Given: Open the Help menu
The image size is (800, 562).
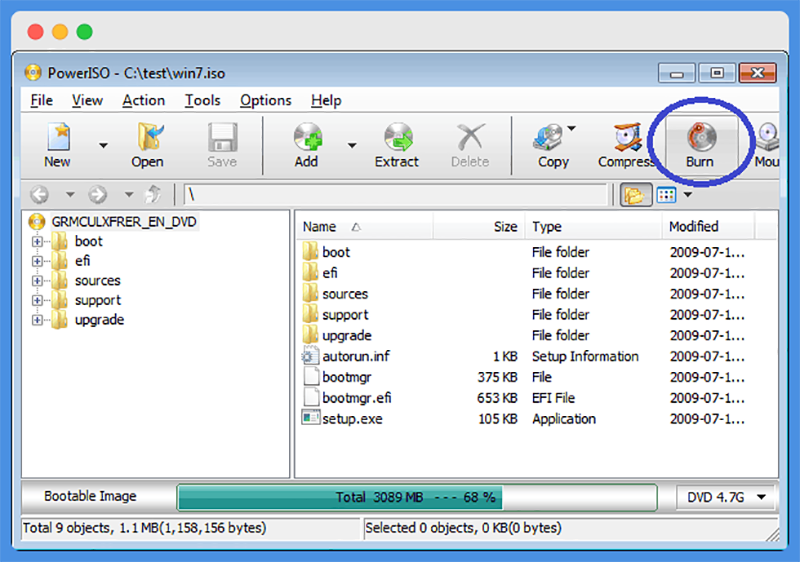Looking at the screenshot, I should coord(326,100).
